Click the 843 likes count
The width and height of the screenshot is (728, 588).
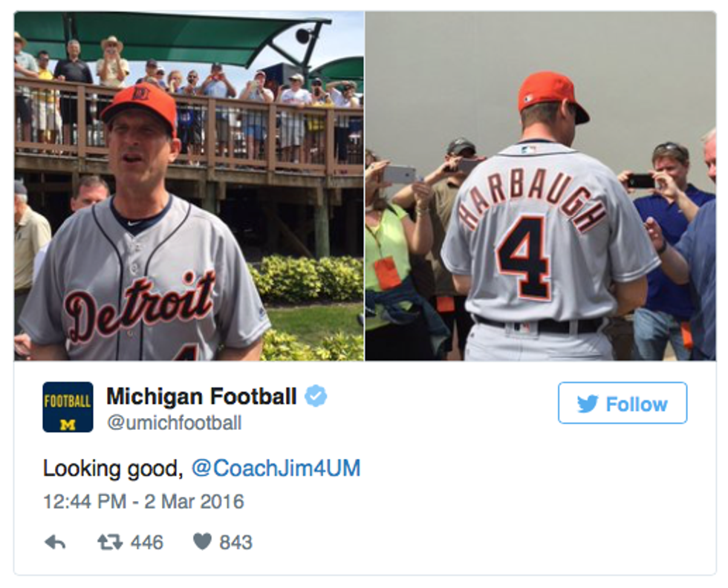point(235,542)
